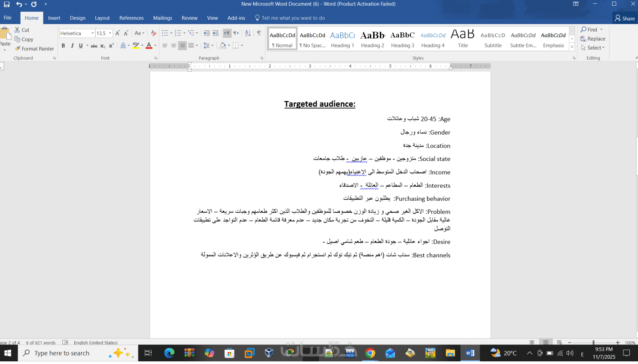Viewport: 638px width, 364px height.
Task: Apply subscript formatting
Action: [102, 46]
